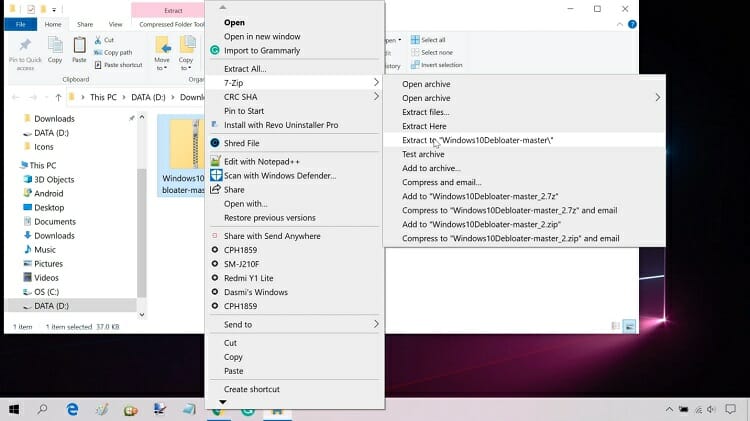The height and width of the screenshot is (421, 750).
Task: Choose Install with Revo Uninstaller Pro
Action: coord(281,125)
